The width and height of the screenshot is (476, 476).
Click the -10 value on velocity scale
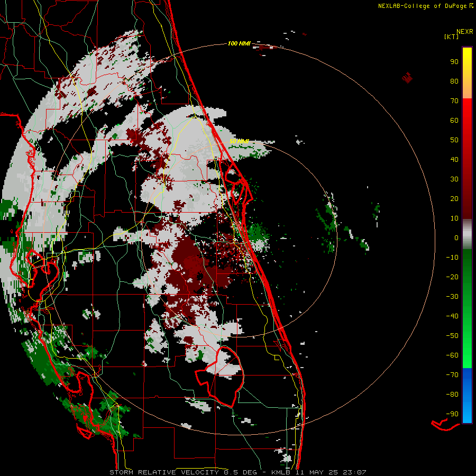point(452,258)
